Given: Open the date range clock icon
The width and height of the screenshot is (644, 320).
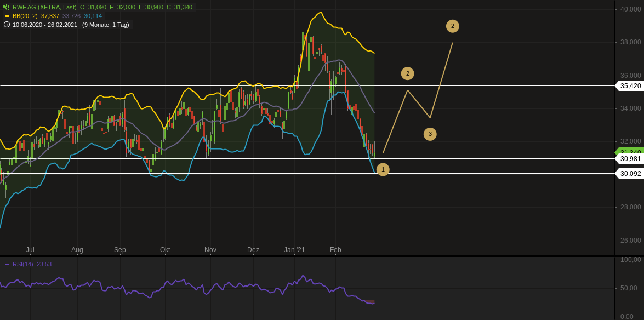Looking at the screenshot, I should [x=5, y=25].
